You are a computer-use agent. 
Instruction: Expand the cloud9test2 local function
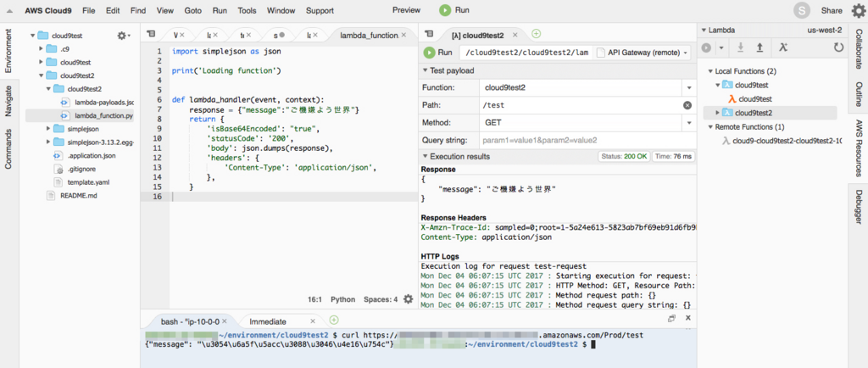coord(718,113)
